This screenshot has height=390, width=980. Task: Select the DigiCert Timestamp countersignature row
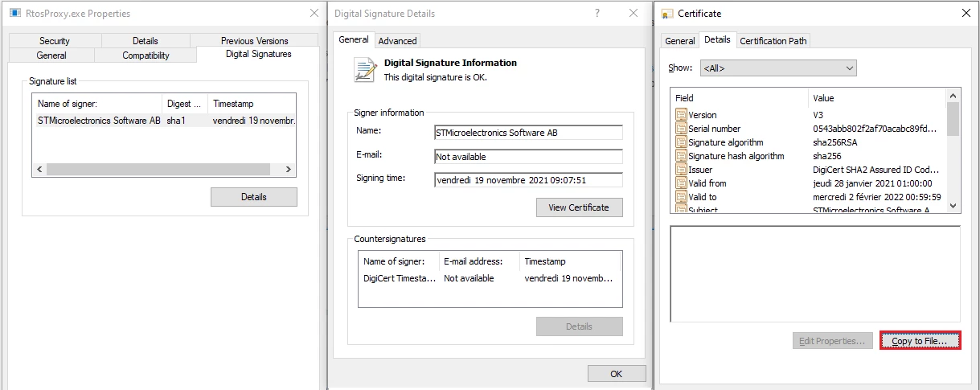tap(490, 278)
